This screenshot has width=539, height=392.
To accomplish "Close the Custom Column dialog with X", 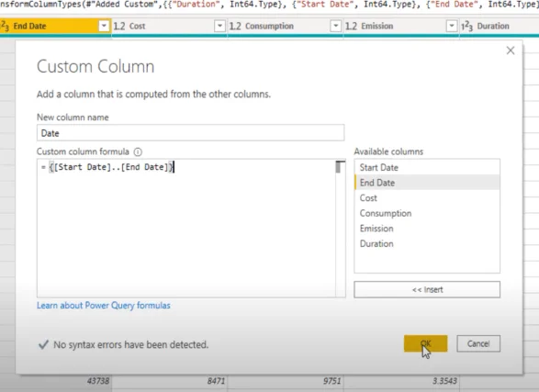I will [511, 50].
